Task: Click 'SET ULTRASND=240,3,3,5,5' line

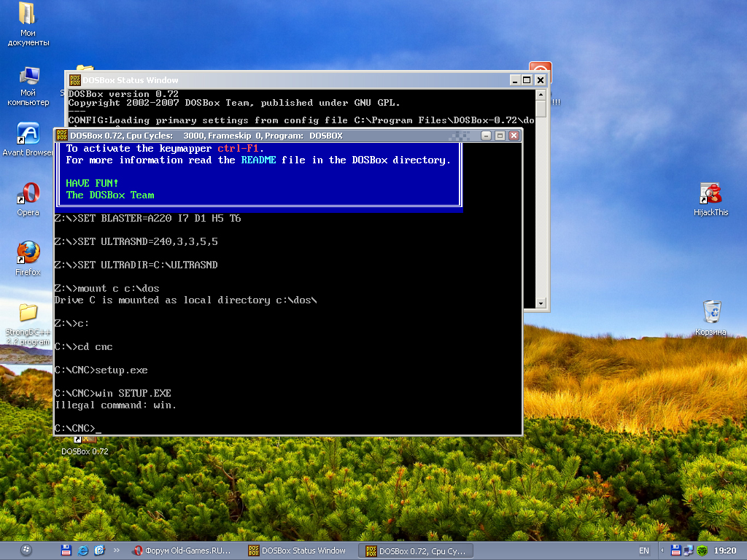Action: pos(136,242)
